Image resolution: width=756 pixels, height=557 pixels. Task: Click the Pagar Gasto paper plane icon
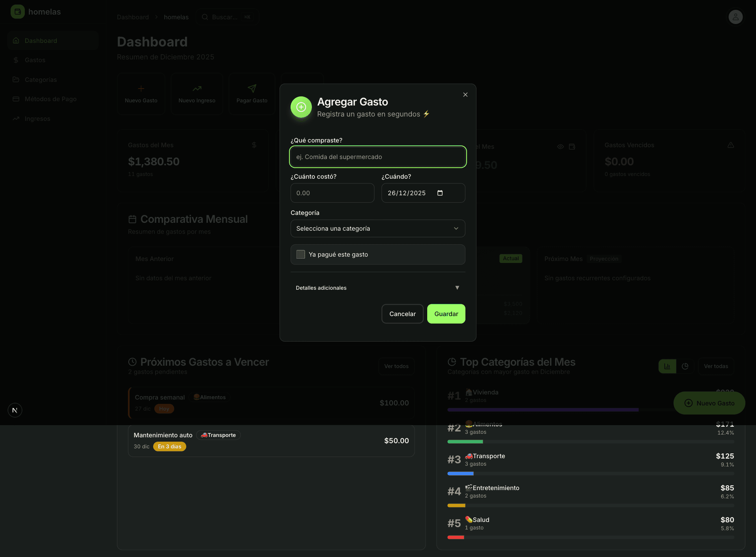point(252,89)
